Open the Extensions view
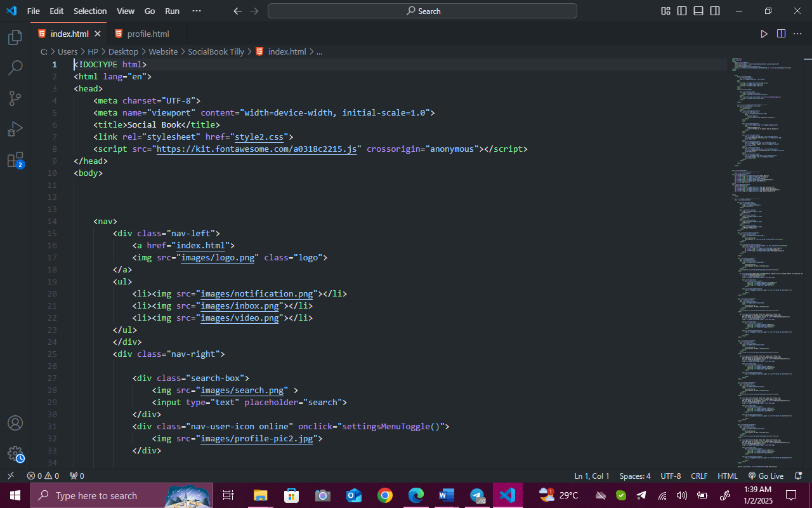The height and width of the screenshot is (508, 812). [15, 159]
